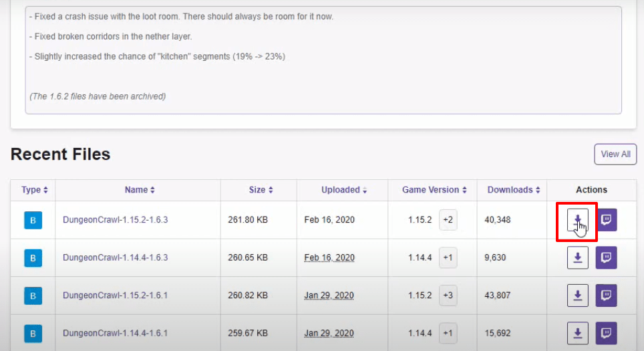The height and width of the screenshot is (351, 644).
Task: Expand the +1 versions for DungeonCrawl-1.14.4-1.6.3
Action: click(x=448, y=257)
